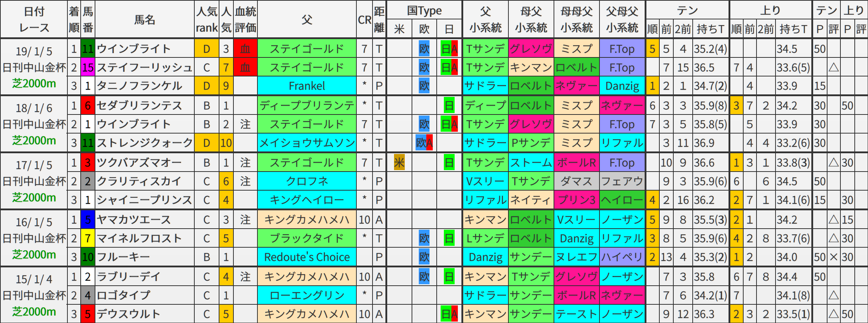Click the ローエングリン sire cell
The width and height of the screenshot is (868, 323).
pyautogui.click(x=307, y=295)
